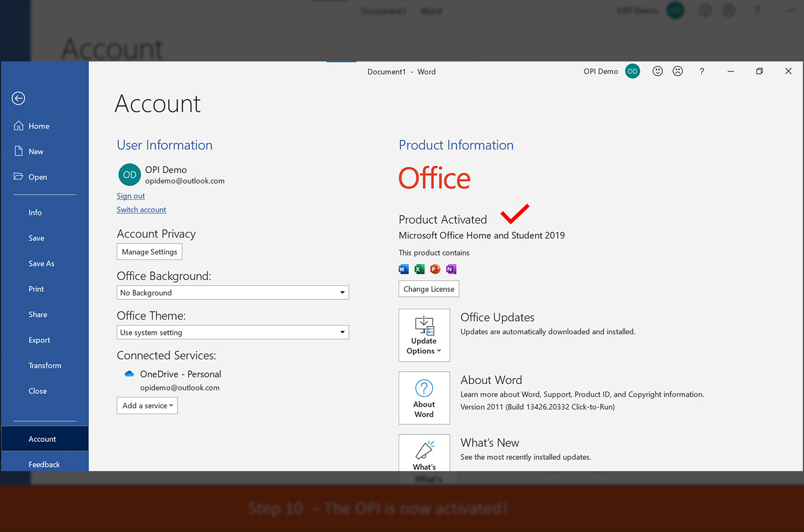Click the About Word button
The image size is (804, 532).
tap(424, 398)
